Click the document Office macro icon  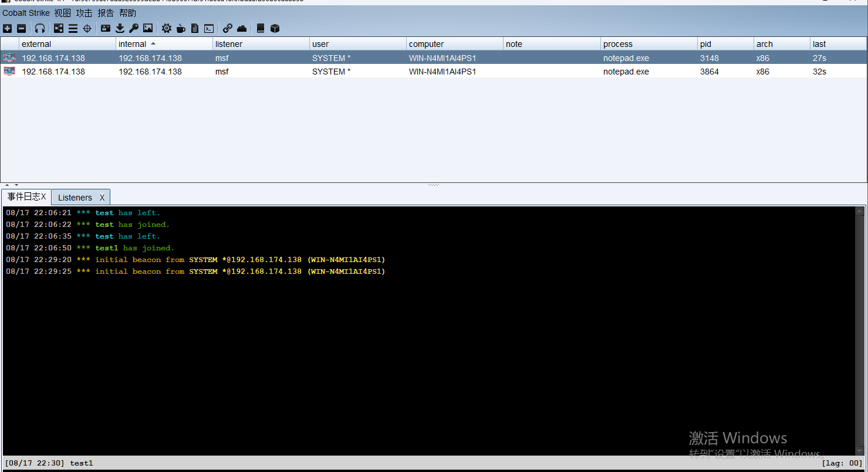(195, 28)
